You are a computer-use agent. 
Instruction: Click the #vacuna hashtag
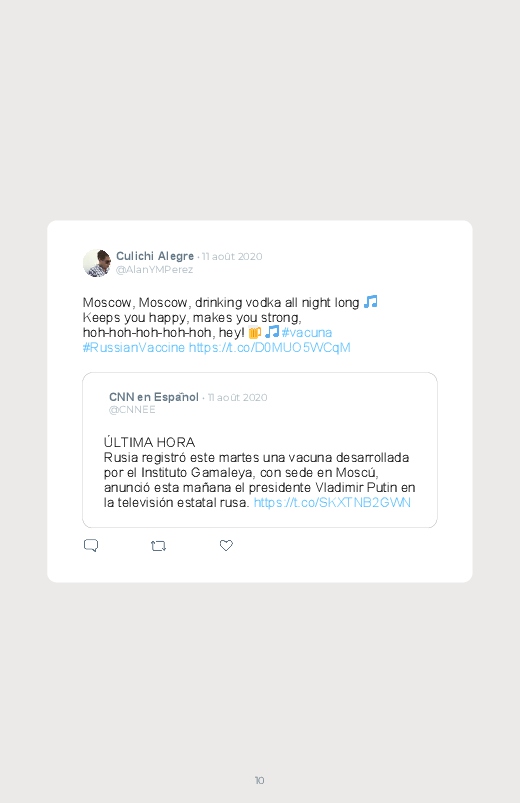pyautogui.click(x=306, y=332)
